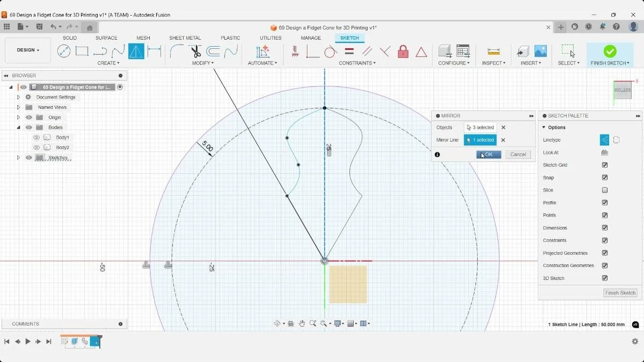Toggle the Projected Geometries checkbox
644x362 pixels.
point(605,253)
